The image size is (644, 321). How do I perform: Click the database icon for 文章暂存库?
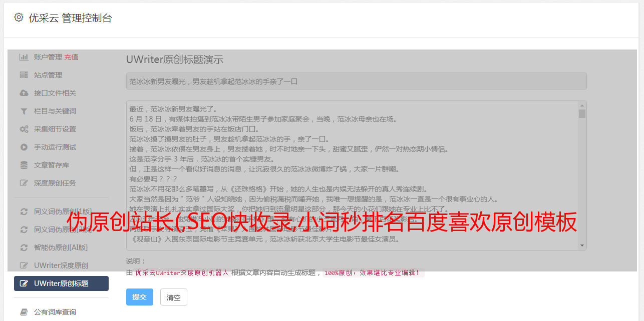tap(24, 165)
